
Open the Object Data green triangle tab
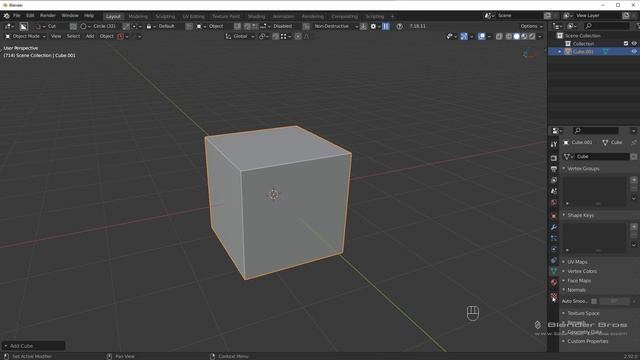click(x=553, y=271)
